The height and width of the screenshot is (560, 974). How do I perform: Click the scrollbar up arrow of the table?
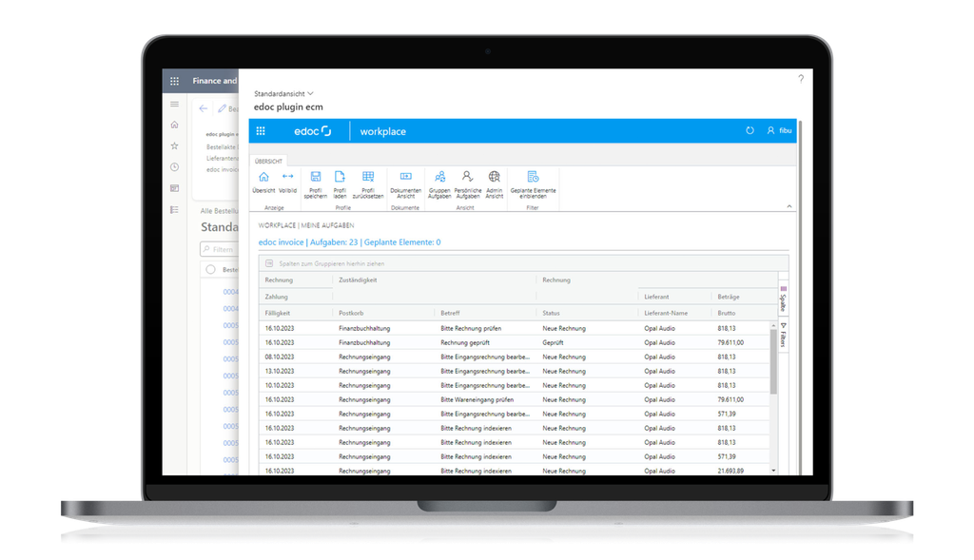[x=773, y=325]
